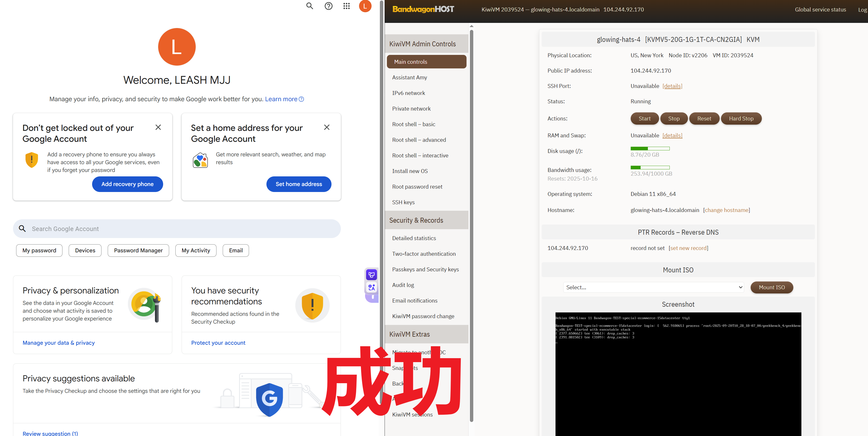Click the Disk usage progress bar

point(650,149)
